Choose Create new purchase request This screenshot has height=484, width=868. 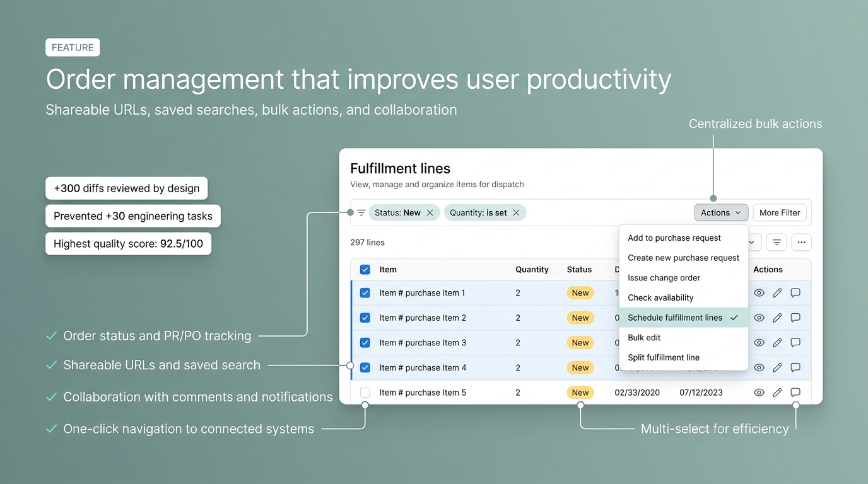[684, 258]
